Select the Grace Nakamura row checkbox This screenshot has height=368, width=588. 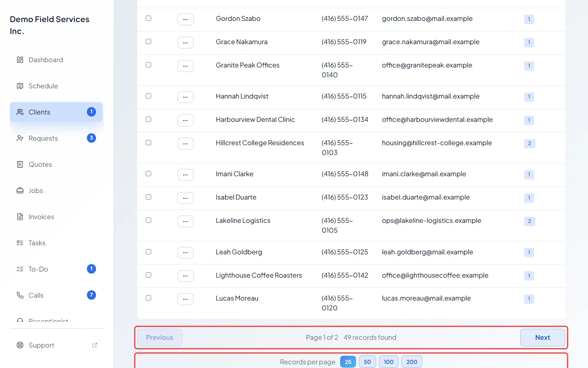coord(149,42)
